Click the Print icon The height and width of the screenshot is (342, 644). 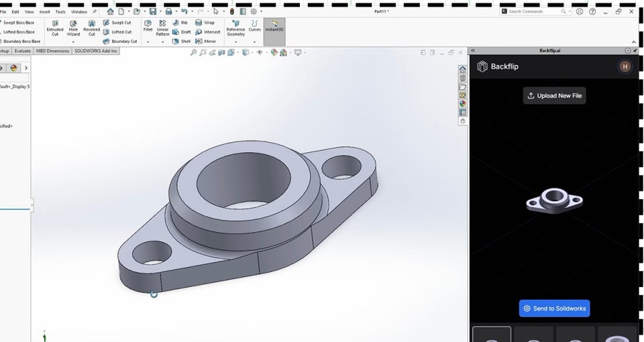[x=168, y=11]
